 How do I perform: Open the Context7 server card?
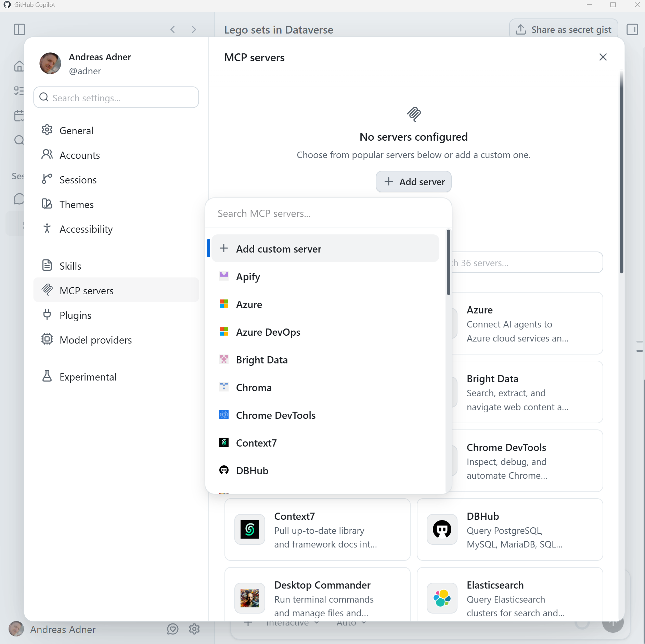pyautogui.click(x=318, y=530)
